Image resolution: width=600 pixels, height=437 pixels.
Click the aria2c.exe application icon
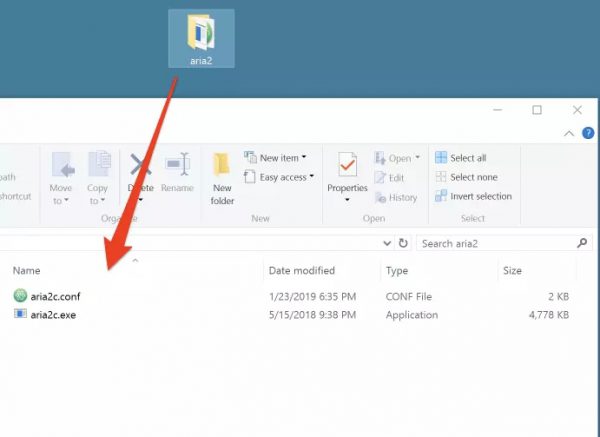point(20,314)
